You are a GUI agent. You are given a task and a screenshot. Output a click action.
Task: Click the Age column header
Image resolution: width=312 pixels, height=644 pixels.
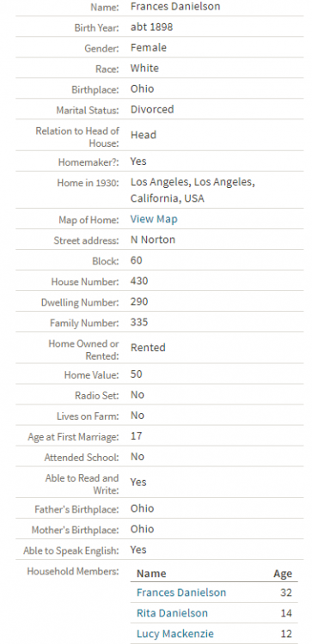click(x=283, y=574)
